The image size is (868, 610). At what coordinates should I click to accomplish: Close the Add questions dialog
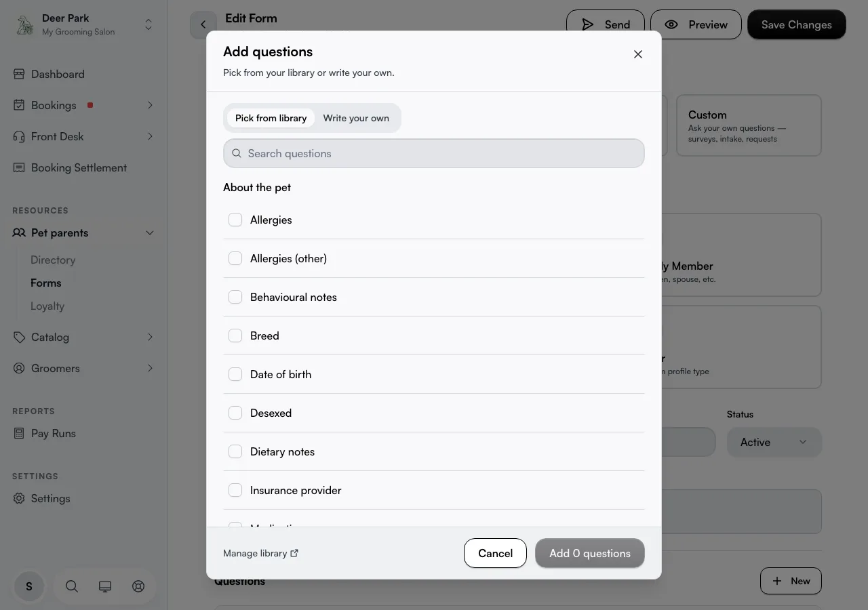[637, 54]
